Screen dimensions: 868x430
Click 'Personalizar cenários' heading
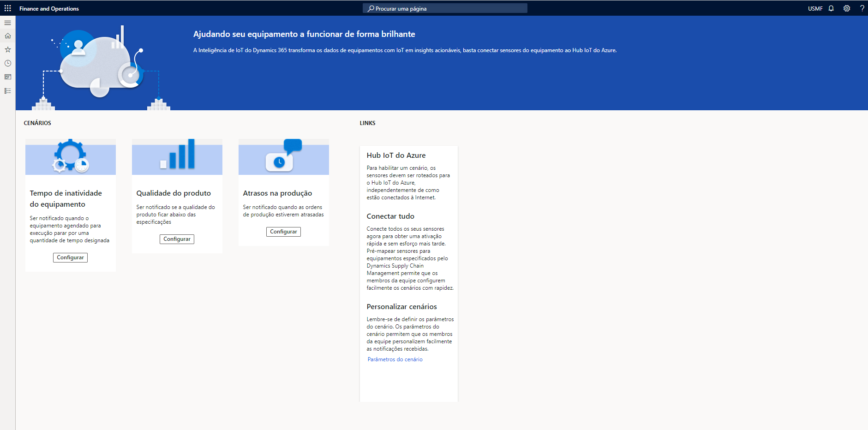coord(401,307)
